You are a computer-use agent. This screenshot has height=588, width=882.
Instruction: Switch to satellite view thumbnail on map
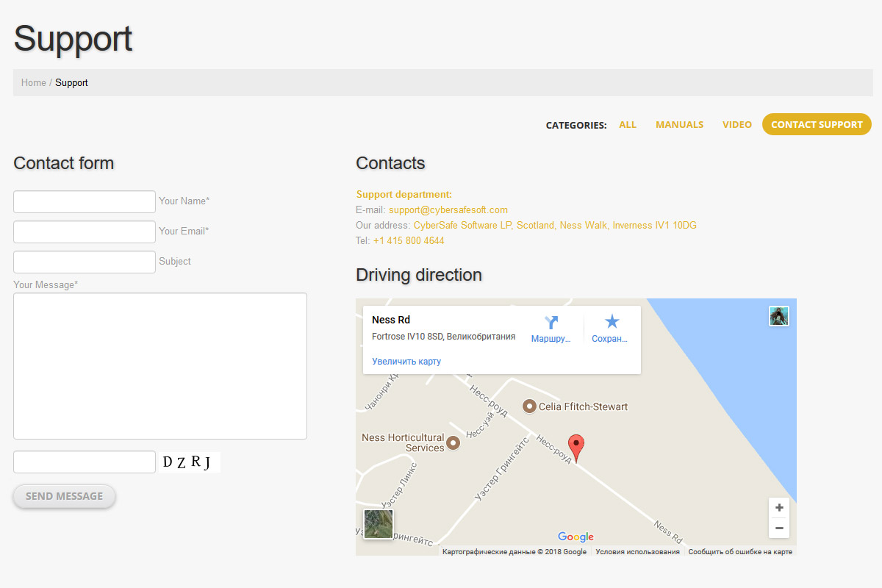click(x=379, y=524)
